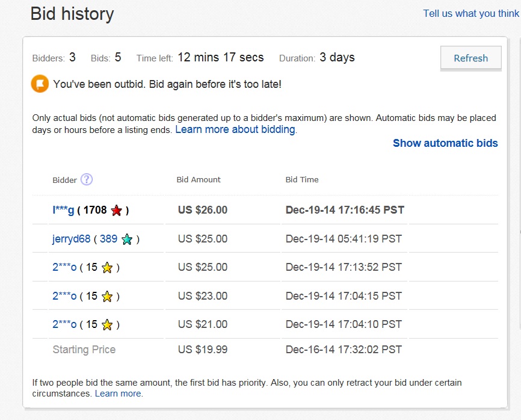Click the Bidder help question mark icon
Screen dimensions: 521x420
[x=87, y=180]
